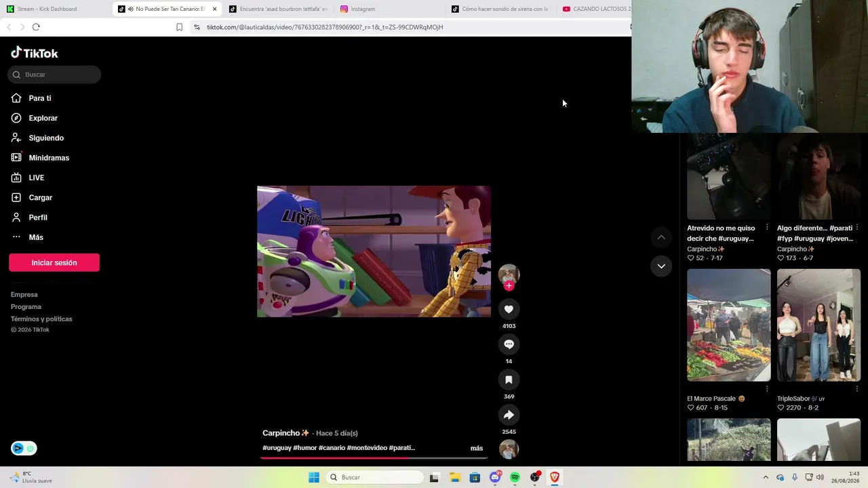Open options for 'Algo diferente' video
Screen dimensions: 868x488
coord(857,228)
